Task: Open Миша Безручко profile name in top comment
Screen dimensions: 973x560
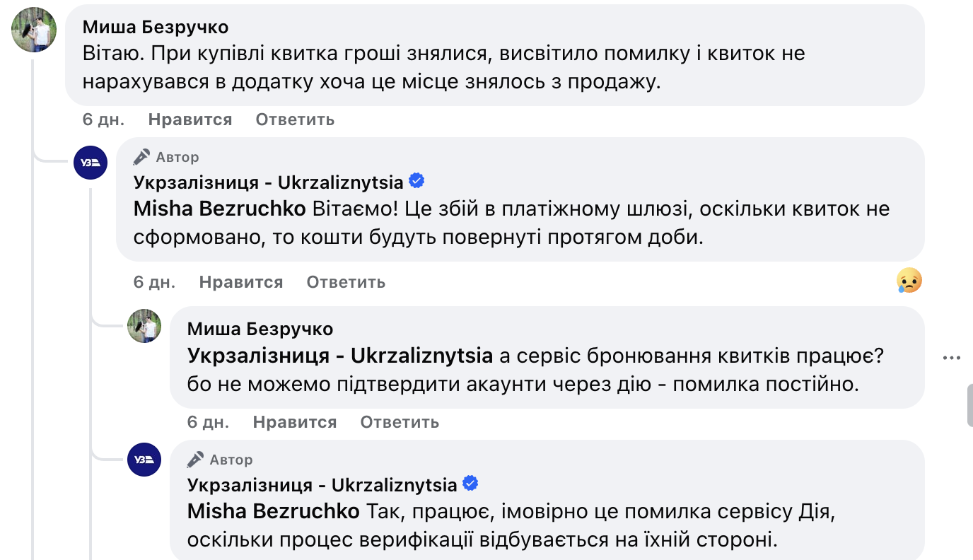Action: pos(156,27)
